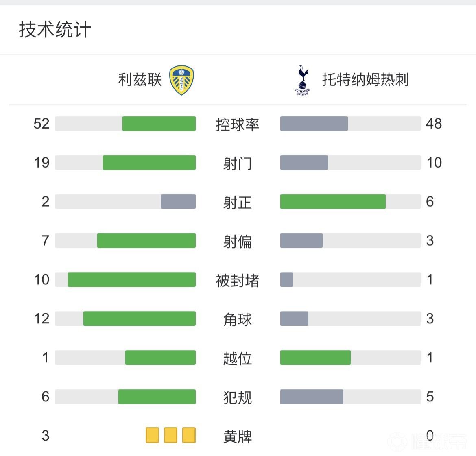
Task: Click the first yellow card icon
Action: [152, 435]
